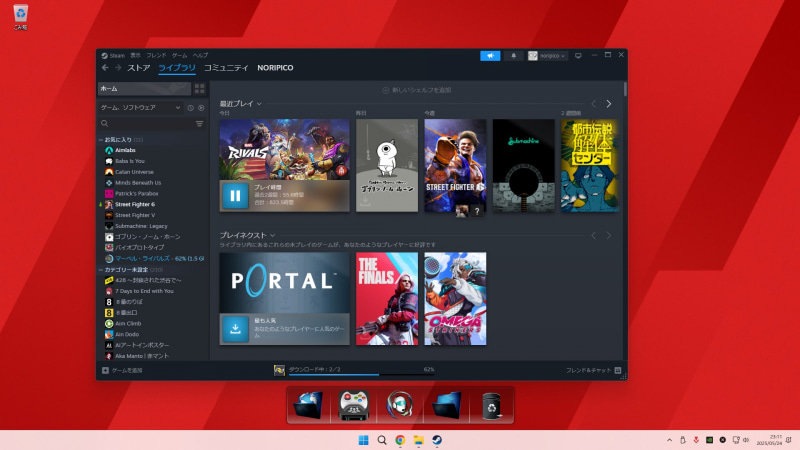Open advanced filter options icon in search bar
The width and height of the screenshot is (800, 450).
pyautogui.click(x=199, y=123)
